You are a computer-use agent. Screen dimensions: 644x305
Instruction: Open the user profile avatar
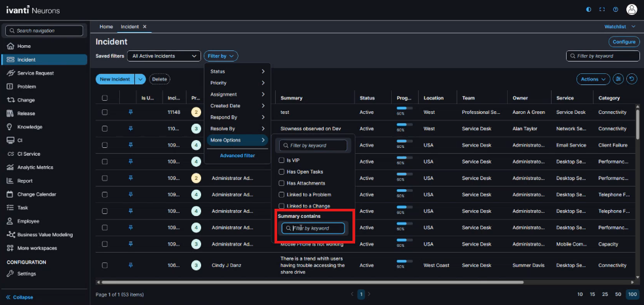[632, 9]
